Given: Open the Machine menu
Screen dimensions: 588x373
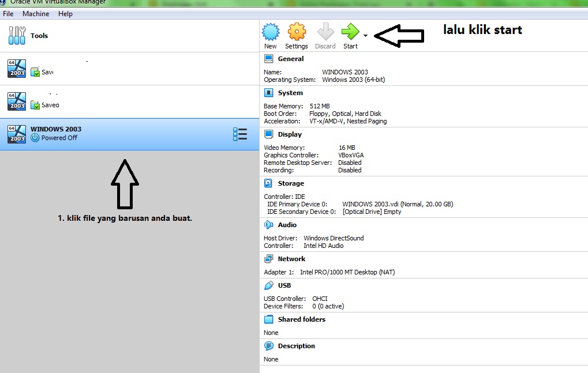Looking at the screenshot, I should (x=36, y=14).
